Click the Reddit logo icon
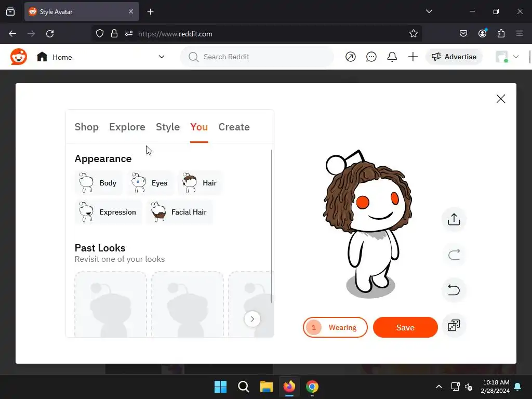 [19, 57]
